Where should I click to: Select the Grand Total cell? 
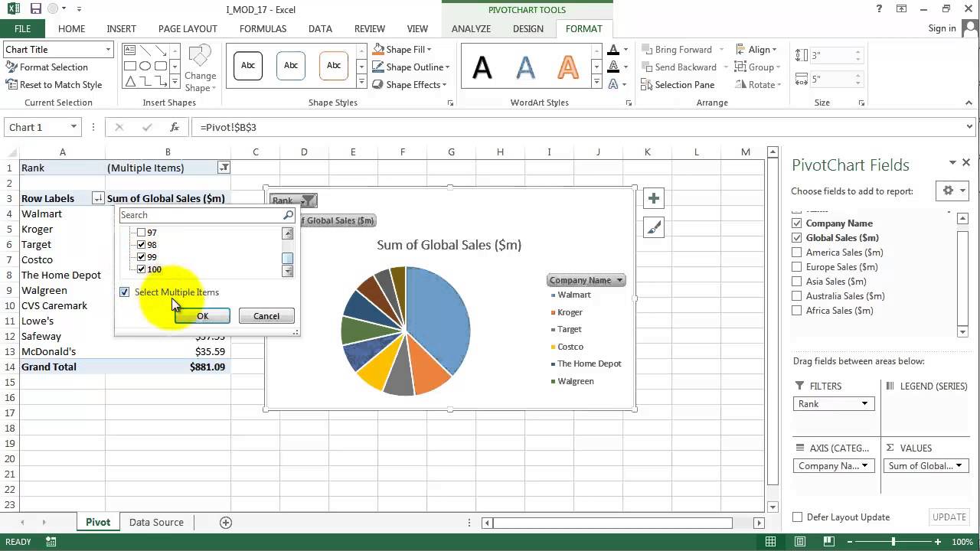(x=63, y=367)
